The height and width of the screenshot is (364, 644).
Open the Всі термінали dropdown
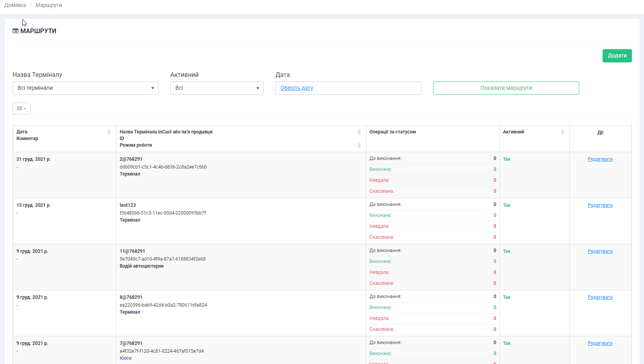86,88
